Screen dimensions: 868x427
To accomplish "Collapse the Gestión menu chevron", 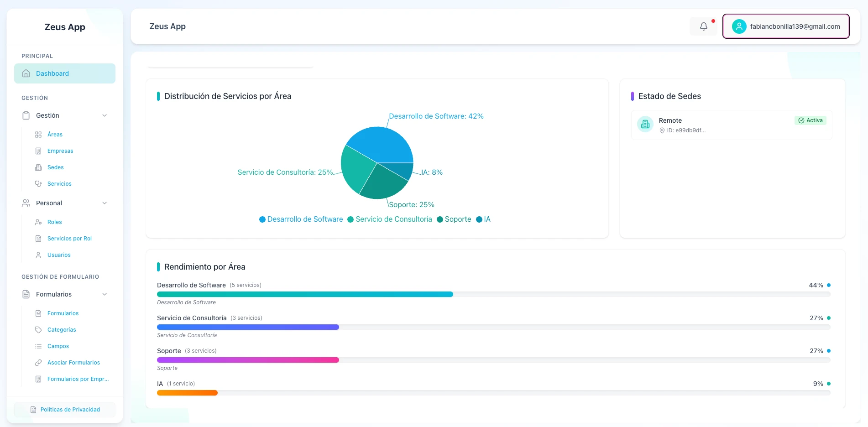I will (105, 115).
